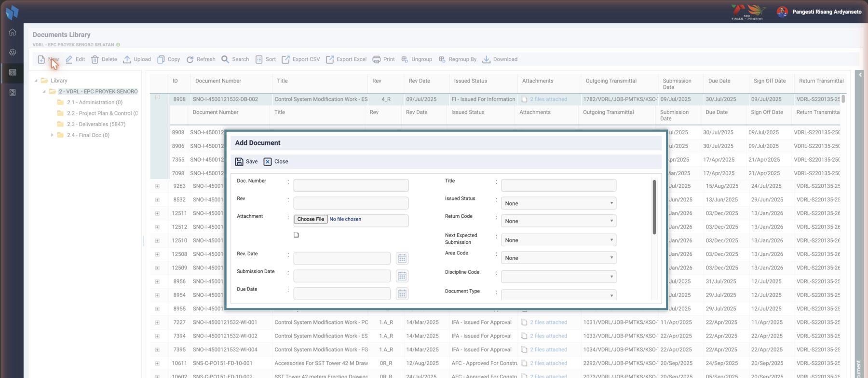This screenshot has height=378, width=868.
Task: Open attachments link for row 10611
Action: coord(548,364)
